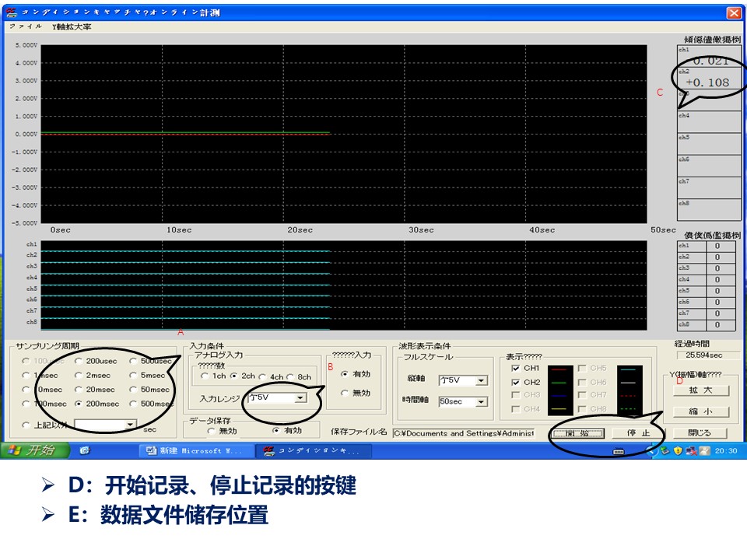Image resolution: width=747 pixels, height=560 pixels.
Task: Switch to the コンディション taskbar window
Action: [x=313, y=450]
